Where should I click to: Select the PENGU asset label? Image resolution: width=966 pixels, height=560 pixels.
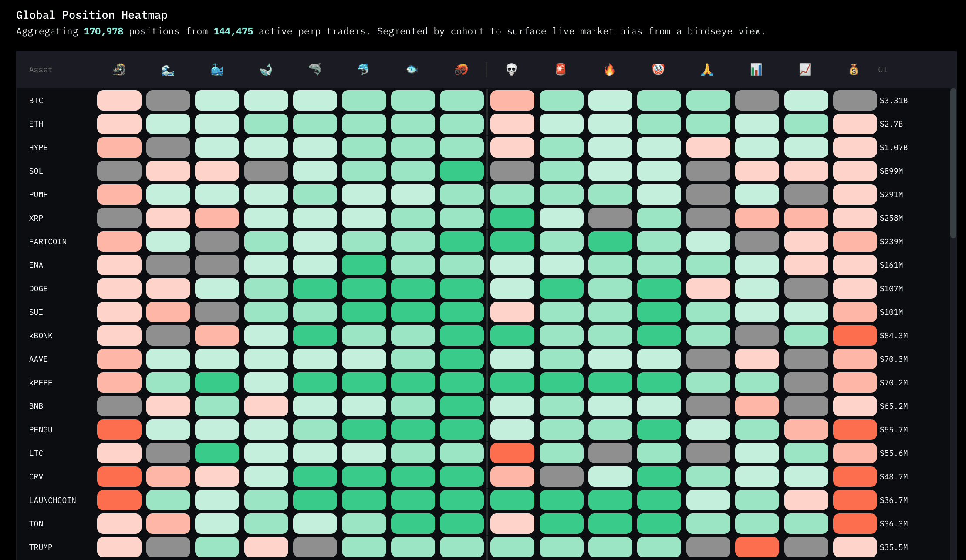coord(41,430)
